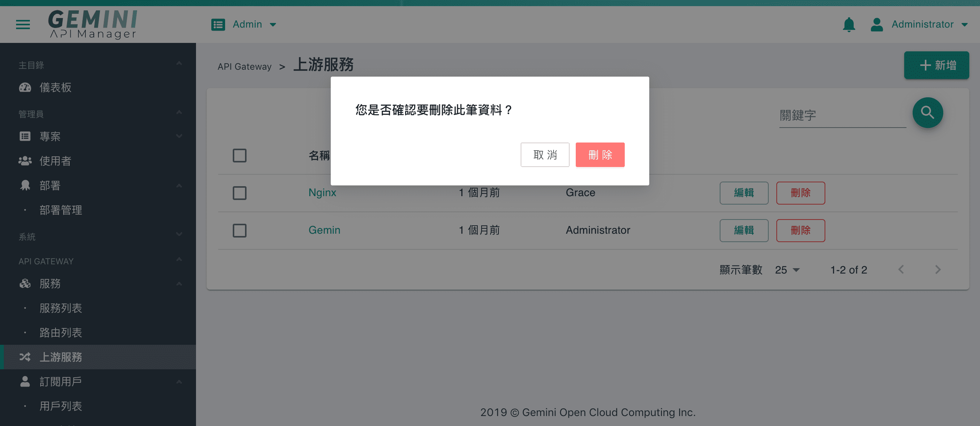Click the dashboard gauge icon
Screen dimensions: 980x426
tap(25, 87)
